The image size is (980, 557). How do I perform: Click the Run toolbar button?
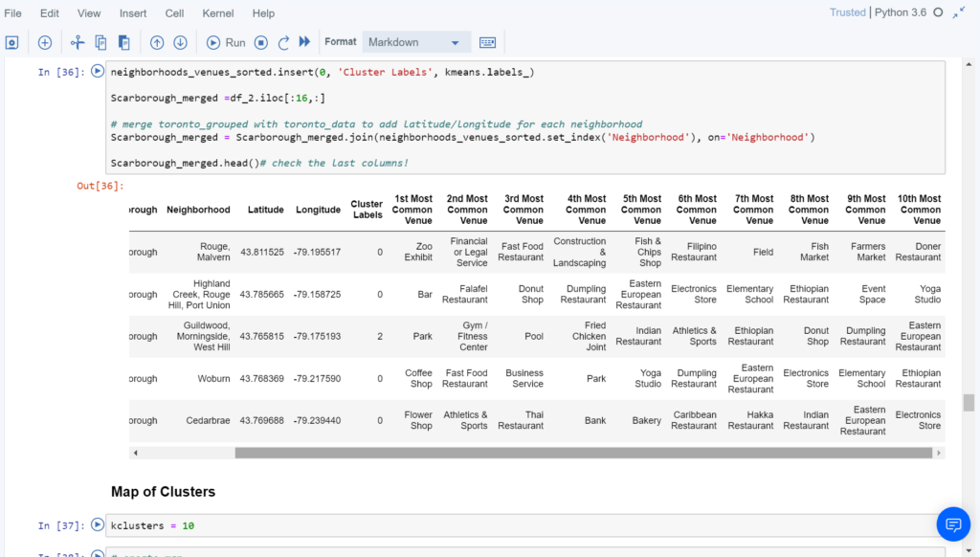(x=225, y=42)
